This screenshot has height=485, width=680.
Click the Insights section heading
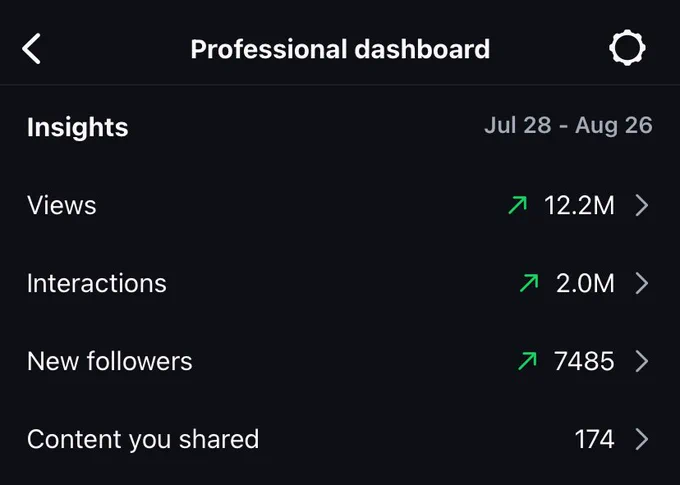pos(78,127)
